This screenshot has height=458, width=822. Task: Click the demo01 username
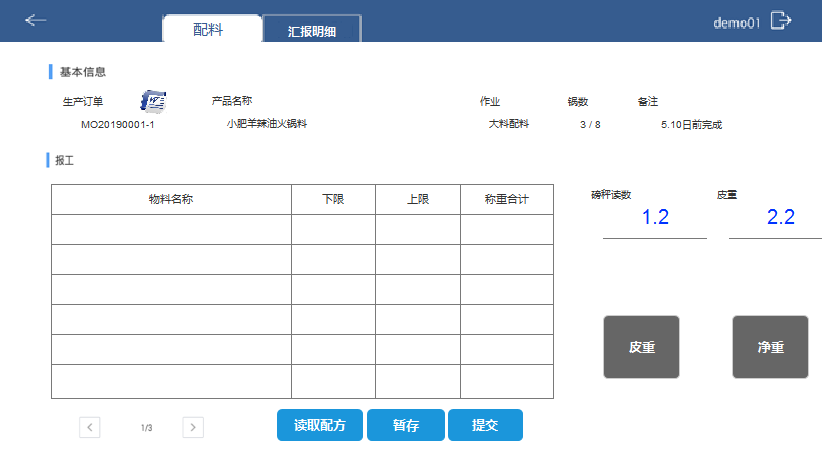click(x=737, y=22)
